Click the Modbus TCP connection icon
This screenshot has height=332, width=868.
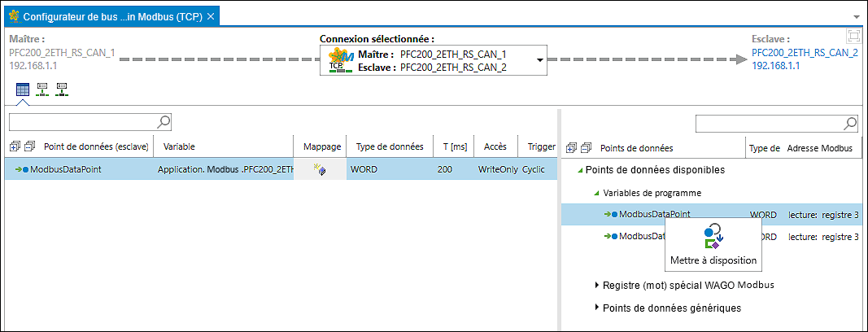pos(340,60)
